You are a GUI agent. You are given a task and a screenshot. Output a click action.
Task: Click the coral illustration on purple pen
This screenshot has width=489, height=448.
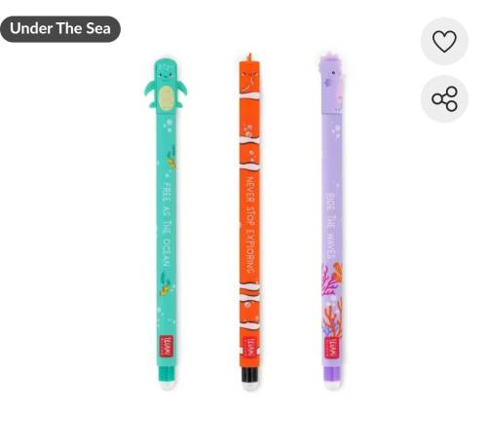(x=332, y=299)
